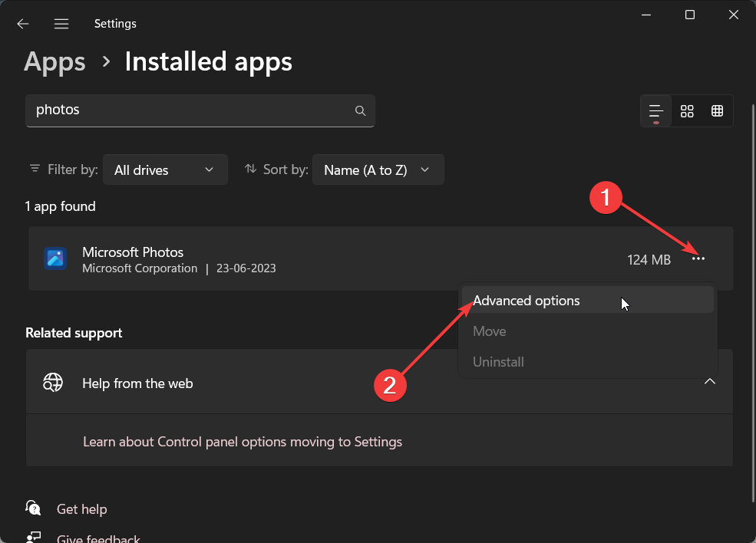Image resolution: width=756 pixels, height=543 pixels.
Task: Click the Microsoft Corporation publisher text
Action: (x=140, y=268)
